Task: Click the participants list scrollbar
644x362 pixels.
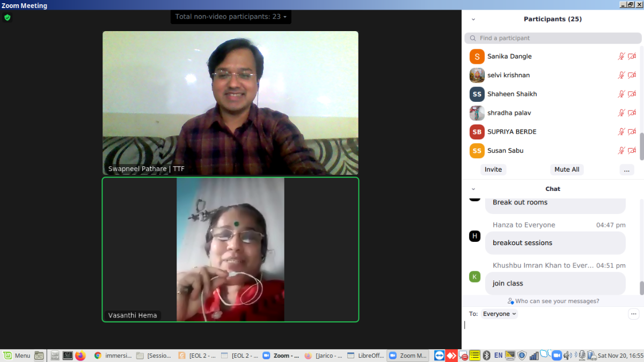Action: (641, 145)
